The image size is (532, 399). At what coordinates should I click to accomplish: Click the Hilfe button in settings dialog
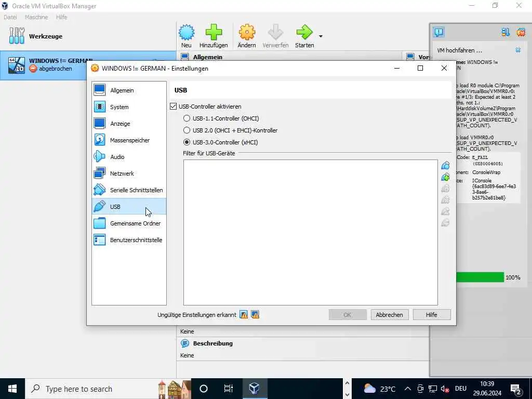(432, 314)
